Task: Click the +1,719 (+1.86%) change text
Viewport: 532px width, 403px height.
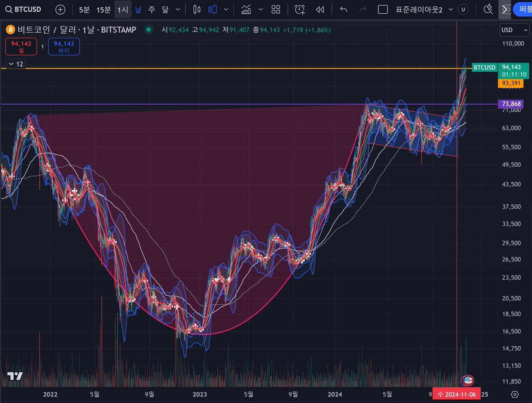Action: pyautogui.click(x=307, y=30)
